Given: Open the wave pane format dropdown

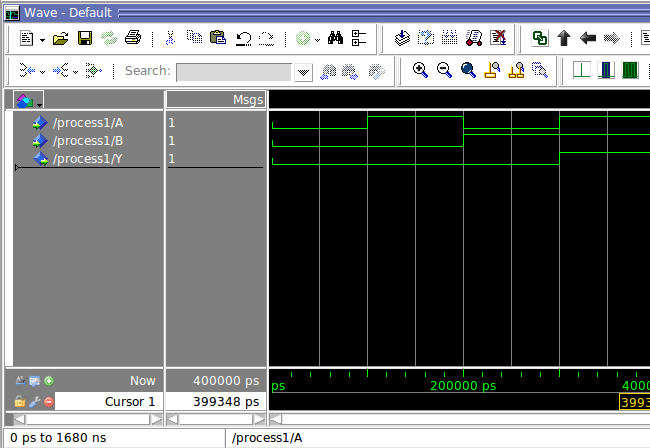Looking at the screenshot, I should [x=29, y=100].
